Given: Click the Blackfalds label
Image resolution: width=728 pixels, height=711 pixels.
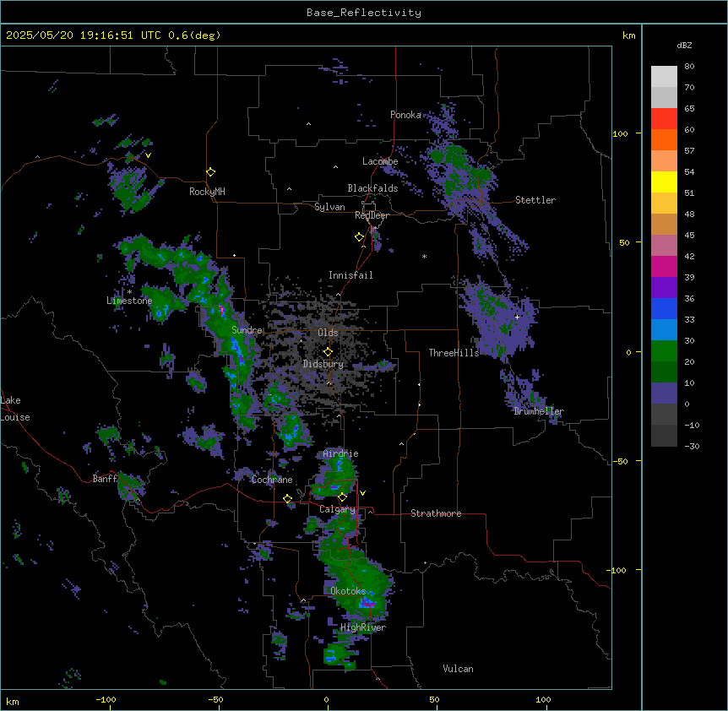Looking at the screenshot, I should click(x=372, y=188).
